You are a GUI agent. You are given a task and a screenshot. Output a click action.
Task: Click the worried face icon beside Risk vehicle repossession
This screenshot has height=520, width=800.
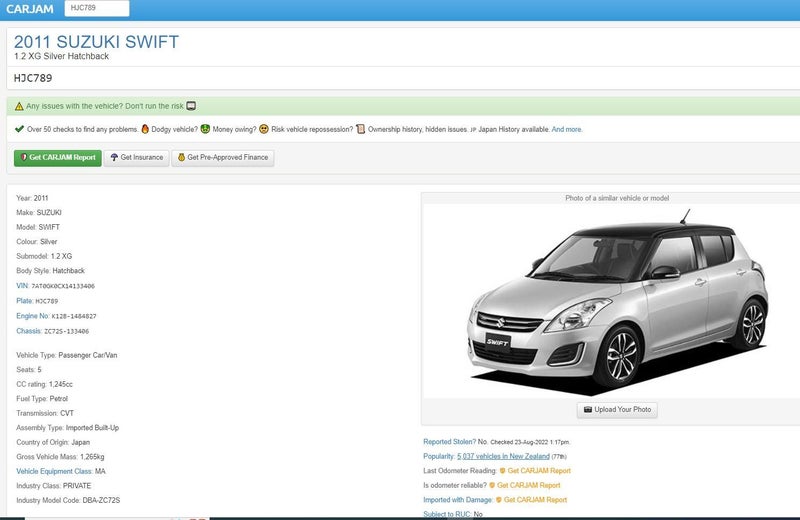pos(264,129)
